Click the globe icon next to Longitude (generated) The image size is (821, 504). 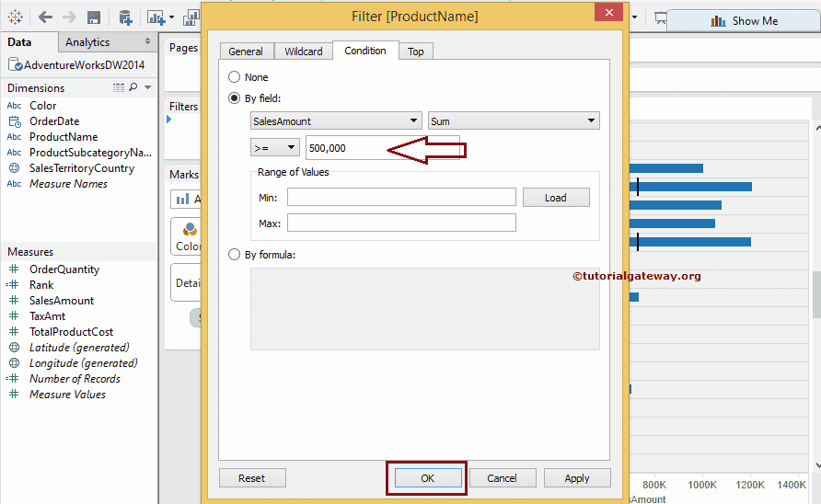(15, 363)
